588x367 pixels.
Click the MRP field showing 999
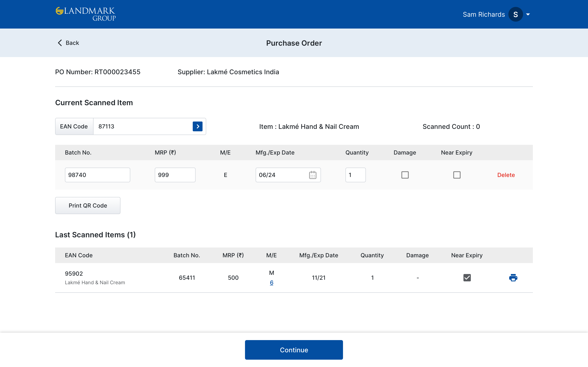175,175
